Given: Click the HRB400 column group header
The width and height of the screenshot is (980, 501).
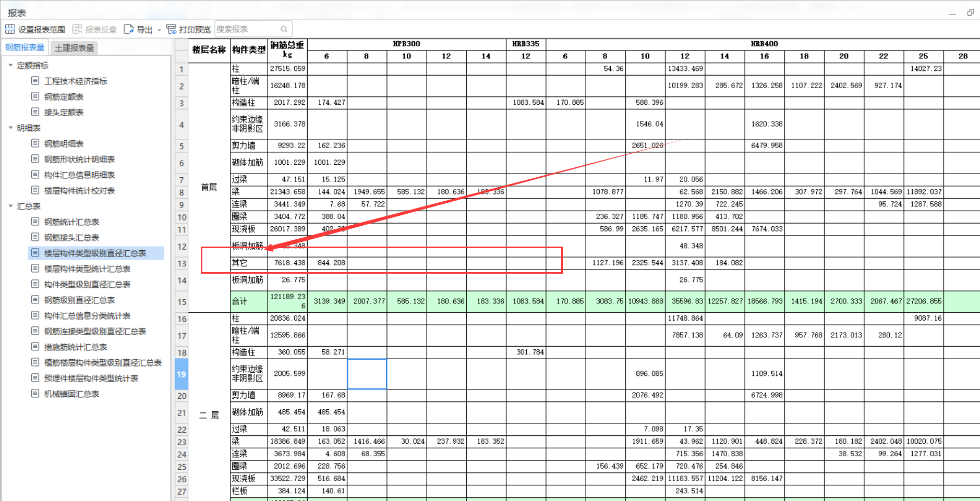Looking at the screenshot, I should pyautogui.click(x=764, y=44).
